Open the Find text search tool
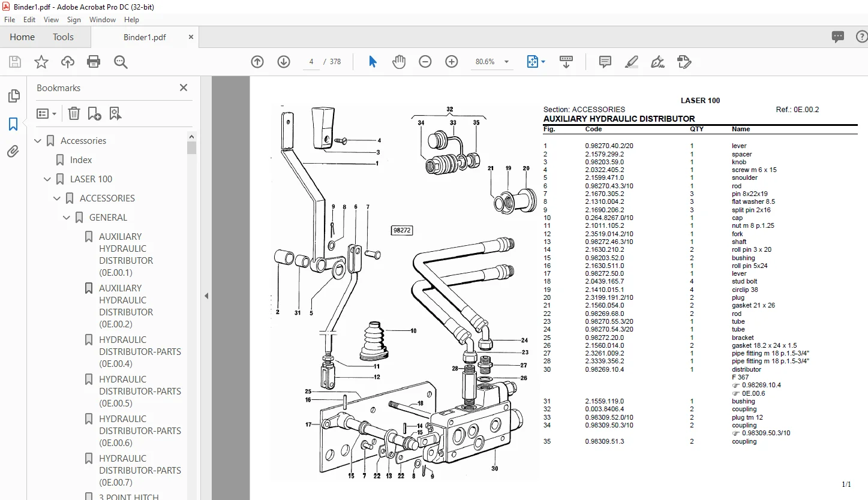The image size is (868, 500). pyautogui.click(x=121, y=62)
